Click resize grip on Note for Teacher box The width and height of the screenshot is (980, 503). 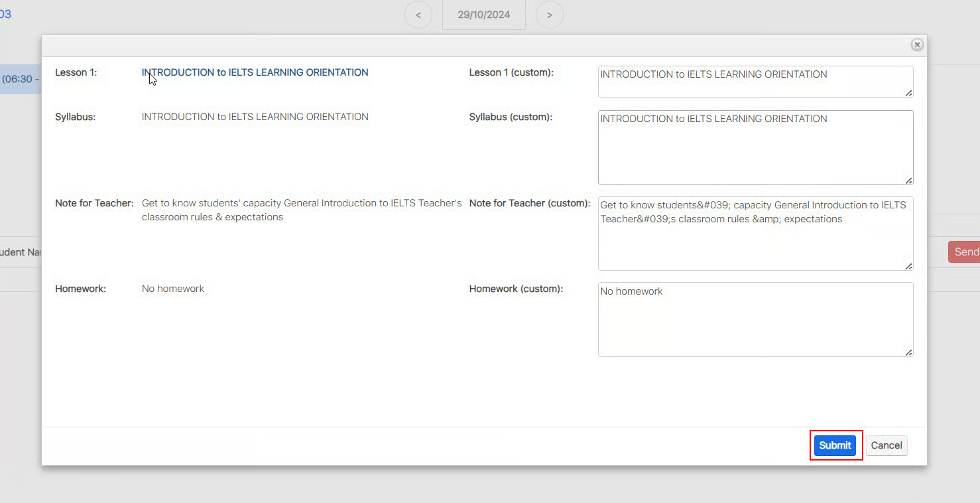(x=908, y=266)
